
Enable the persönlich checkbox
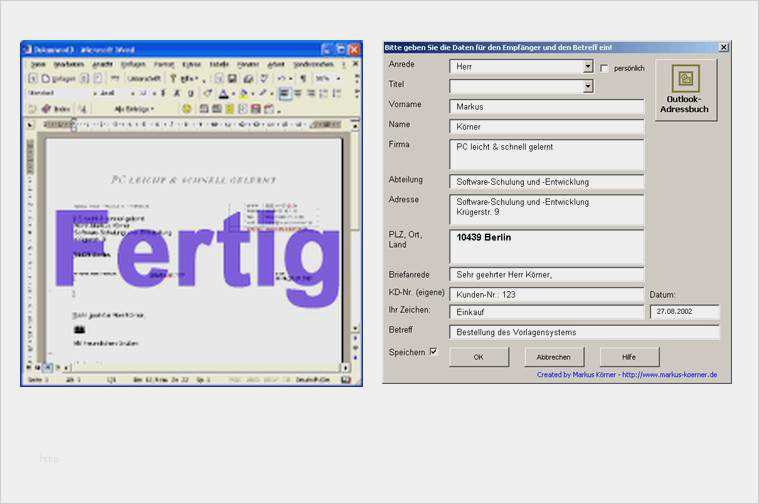point(604,68)
